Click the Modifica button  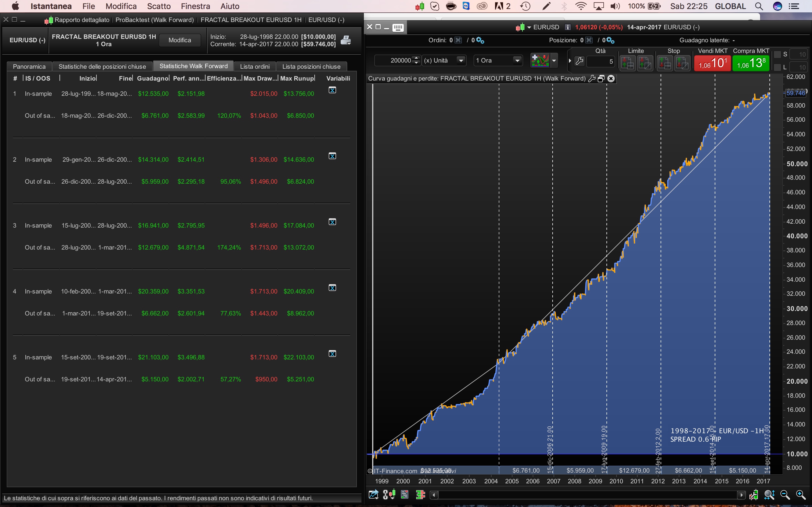click(x=180, y=40)
